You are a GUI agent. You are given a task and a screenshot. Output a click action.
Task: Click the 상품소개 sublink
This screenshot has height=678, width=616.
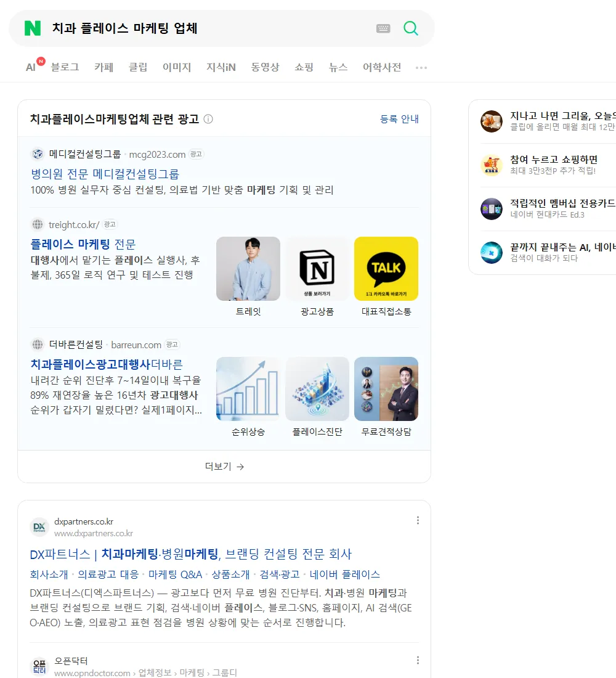pos(230,574)
